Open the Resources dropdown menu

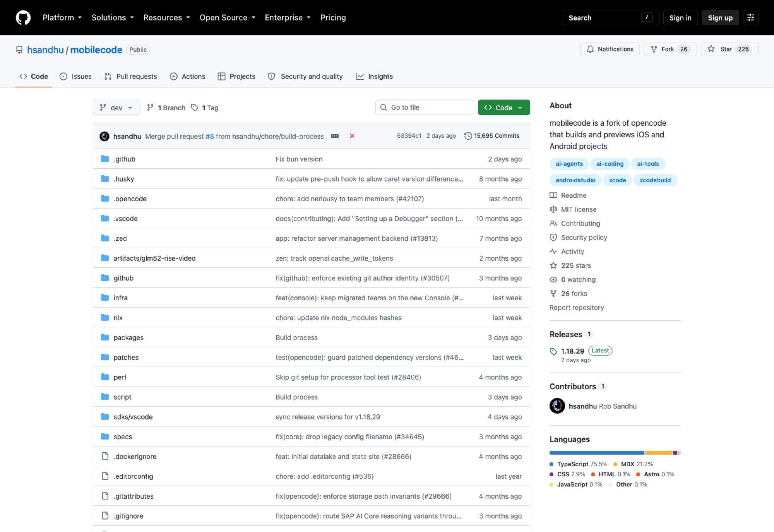(x=166, y=17)
